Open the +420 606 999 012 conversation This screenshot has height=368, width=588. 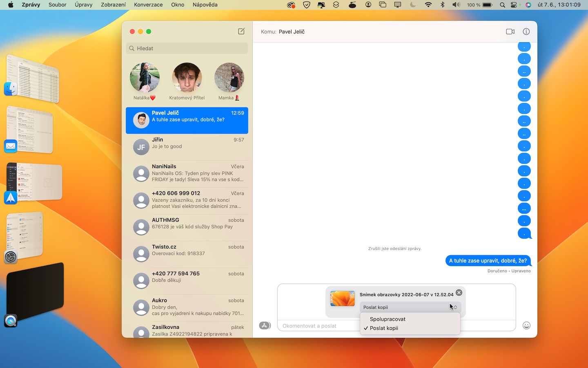tap(187, 201)
